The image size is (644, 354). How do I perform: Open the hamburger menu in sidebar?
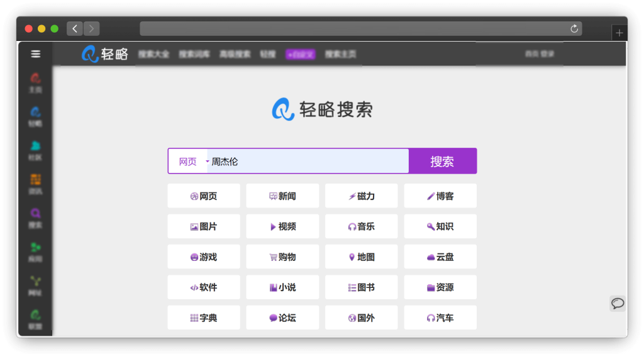pos(36,54)
